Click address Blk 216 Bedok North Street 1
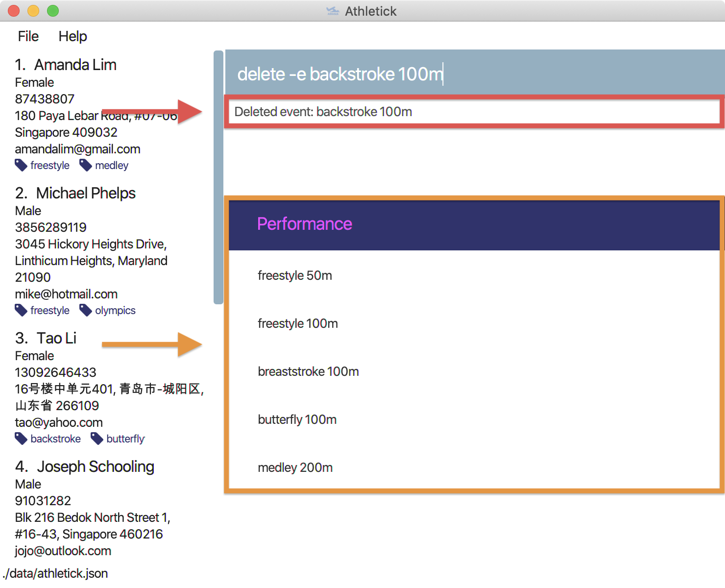Image resolution: width=725 pixels, height=588 pixels. [92, 517]
